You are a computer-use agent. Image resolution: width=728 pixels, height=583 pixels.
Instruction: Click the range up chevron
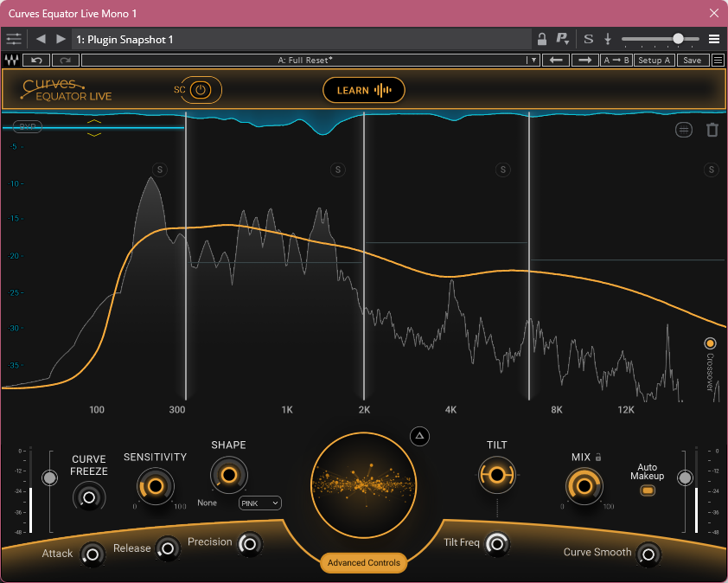(94, 121)
